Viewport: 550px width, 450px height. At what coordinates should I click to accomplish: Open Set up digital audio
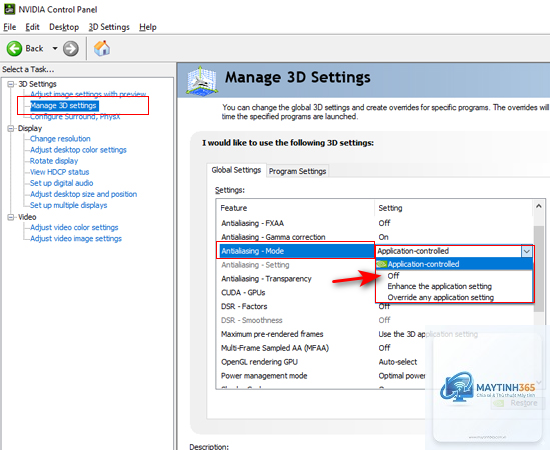pyautogui.click(x=61, y=183)
